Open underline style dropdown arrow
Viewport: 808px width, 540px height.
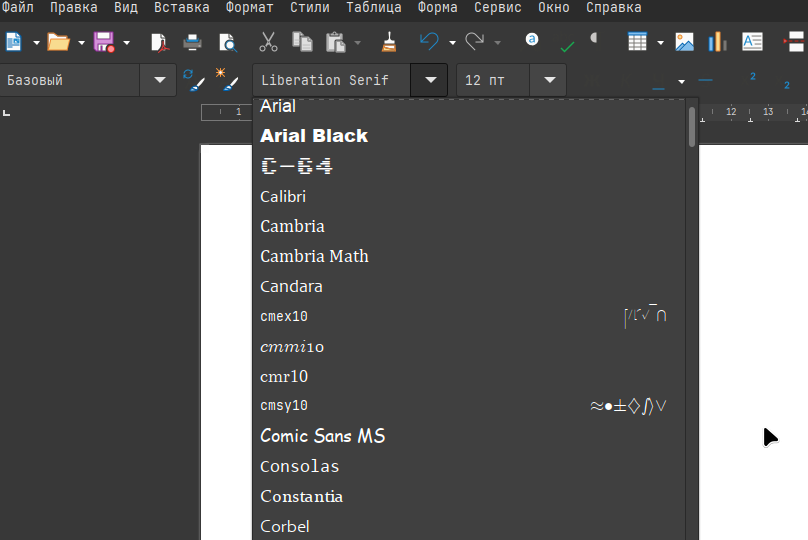[681, 81]
